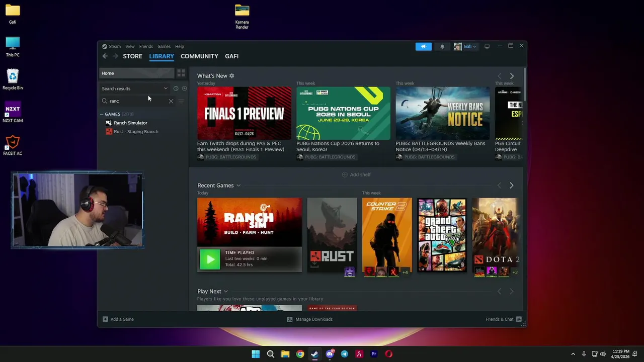
Task: Select the LIBRARY tab
Action: tap(162, 56)
